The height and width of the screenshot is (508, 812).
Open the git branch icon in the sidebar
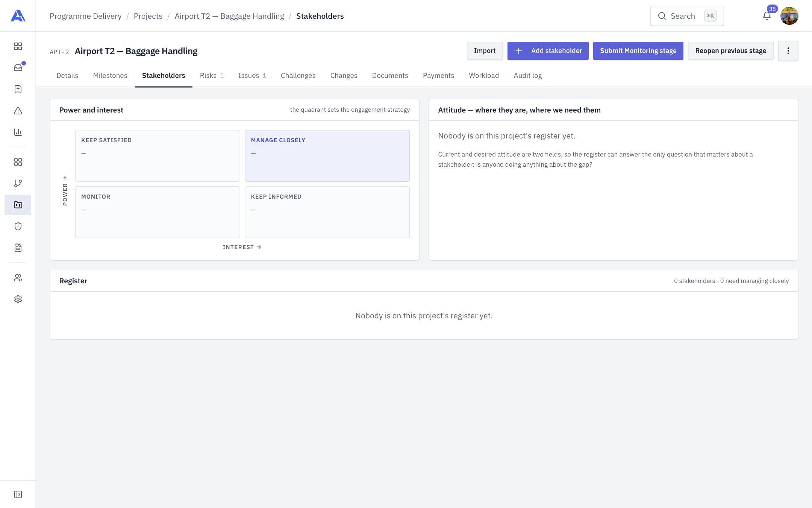tap(18, 183)
